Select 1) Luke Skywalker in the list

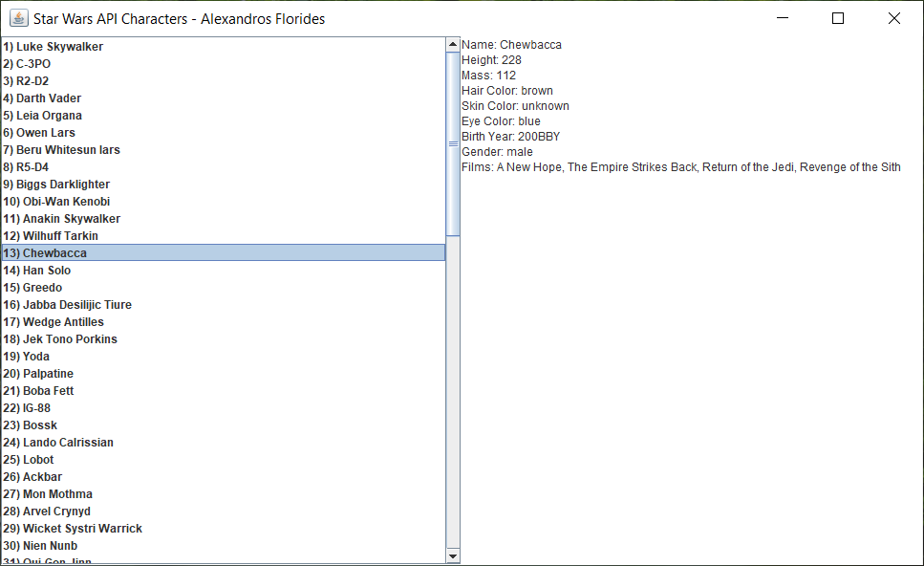click(224, 47)
